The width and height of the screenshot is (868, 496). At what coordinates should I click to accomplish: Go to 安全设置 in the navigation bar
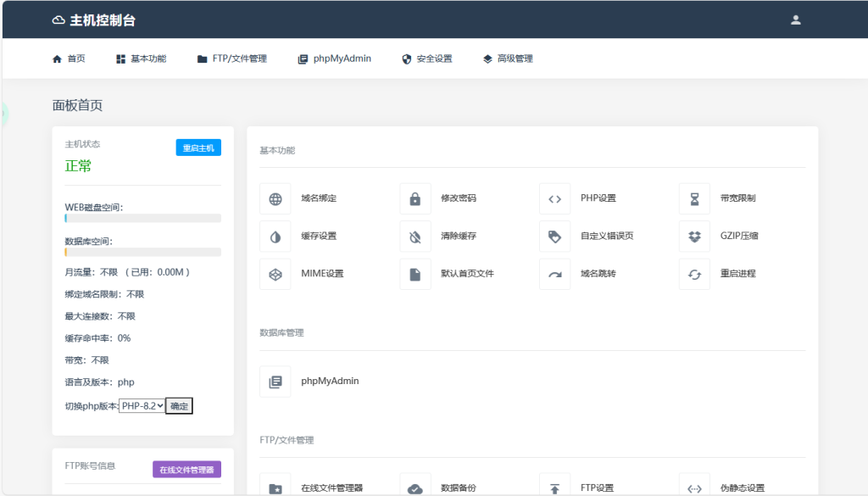point(426,59)
